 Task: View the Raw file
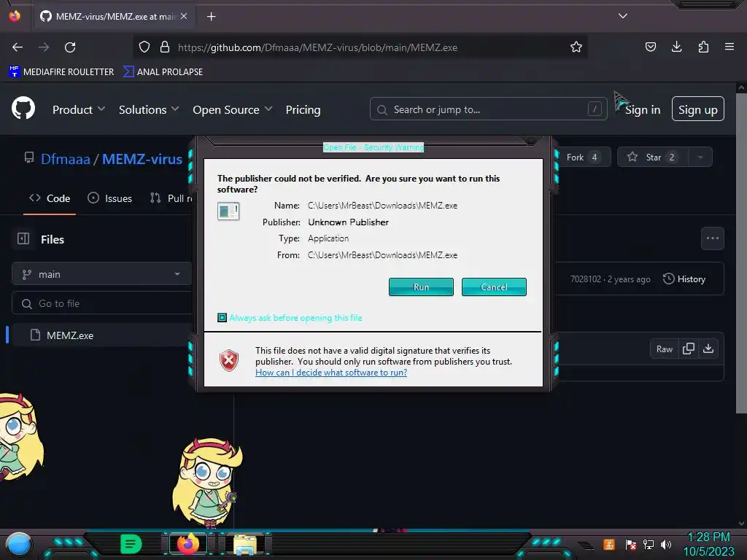tap(664, 349)
